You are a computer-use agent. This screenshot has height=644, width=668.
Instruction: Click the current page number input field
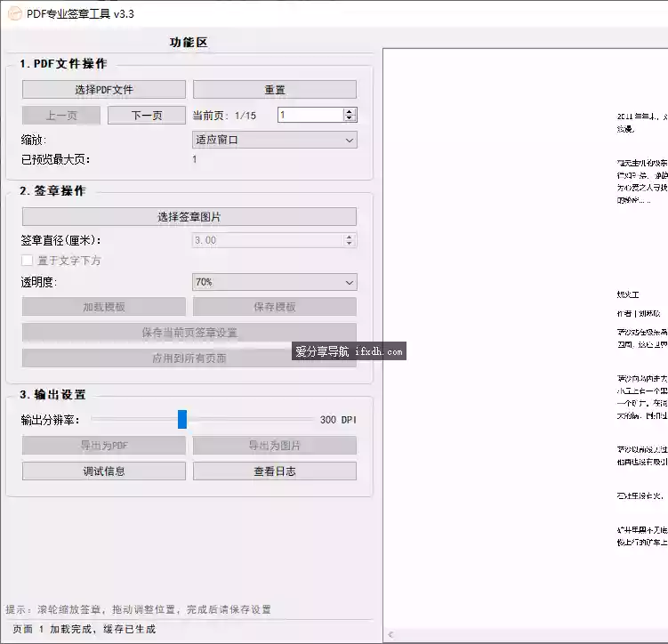click(x=309, y=115)
